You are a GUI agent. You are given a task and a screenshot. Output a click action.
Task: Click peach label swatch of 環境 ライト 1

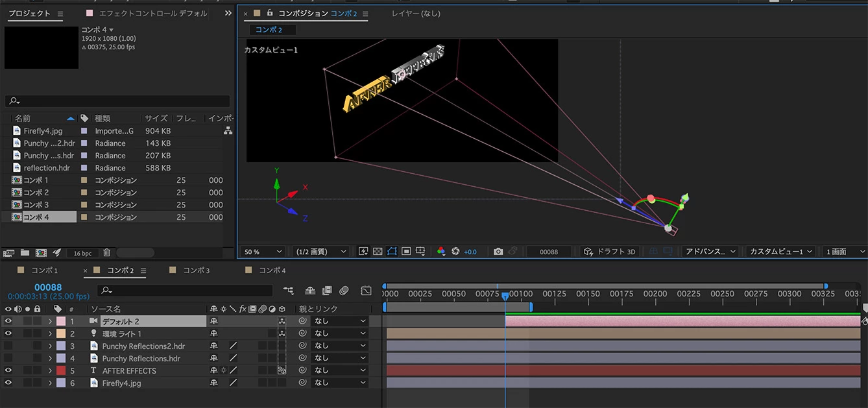(61, 333)
